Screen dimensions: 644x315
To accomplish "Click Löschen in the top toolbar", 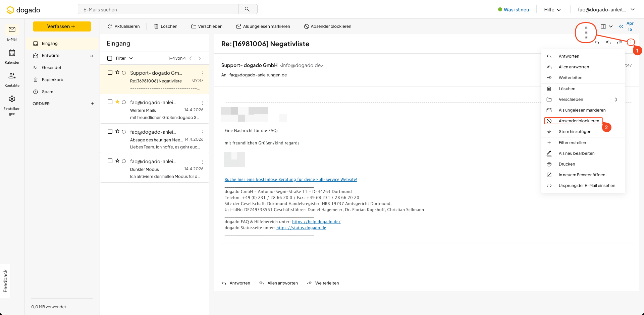I will click(x=166, y=26).
